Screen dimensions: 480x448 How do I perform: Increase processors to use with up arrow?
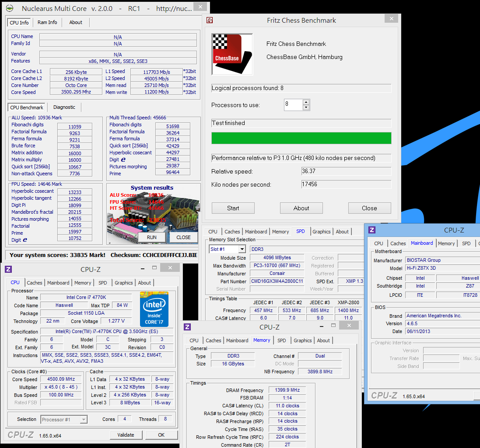click(x=306, y=102)
